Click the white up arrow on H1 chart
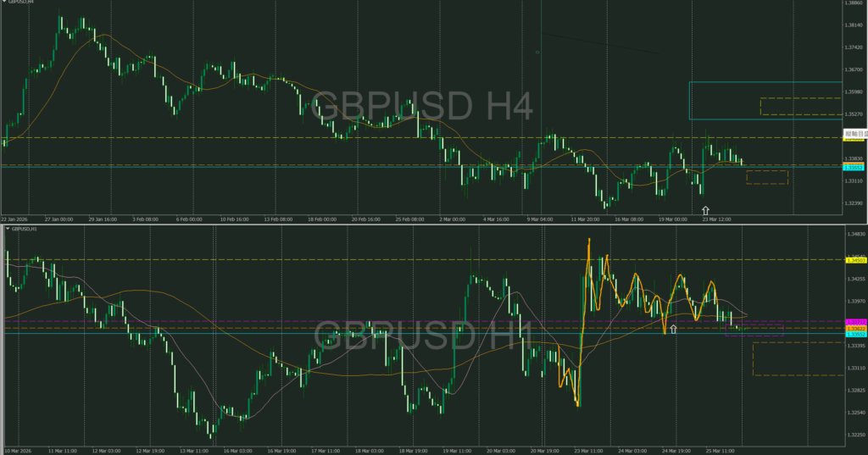The image size is (868, 455). tap(673, 328)
